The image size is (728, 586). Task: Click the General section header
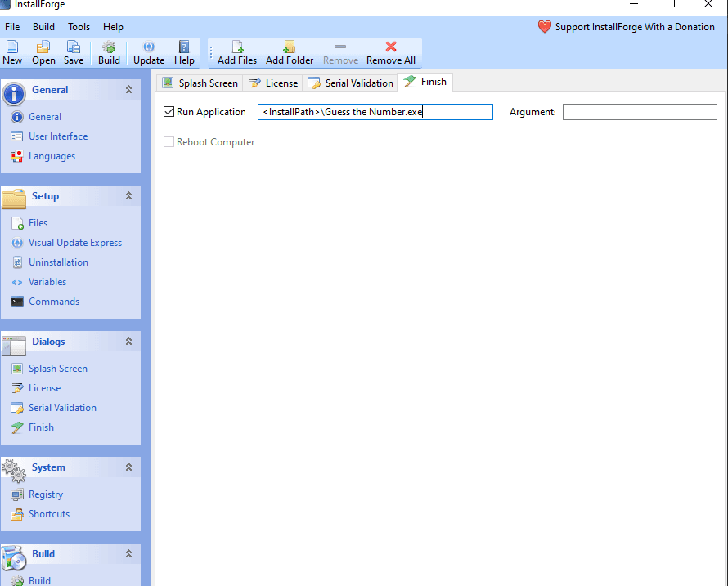tap(70, 90)
